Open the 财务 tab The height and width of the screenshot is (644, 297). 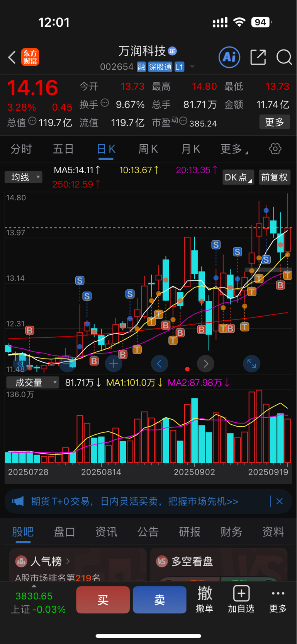coord(231,532)
